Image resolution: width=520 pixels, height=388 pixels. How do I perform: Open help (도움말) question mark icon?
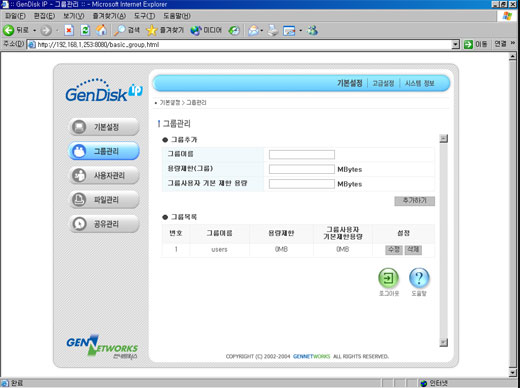click(x=419, y=278)
